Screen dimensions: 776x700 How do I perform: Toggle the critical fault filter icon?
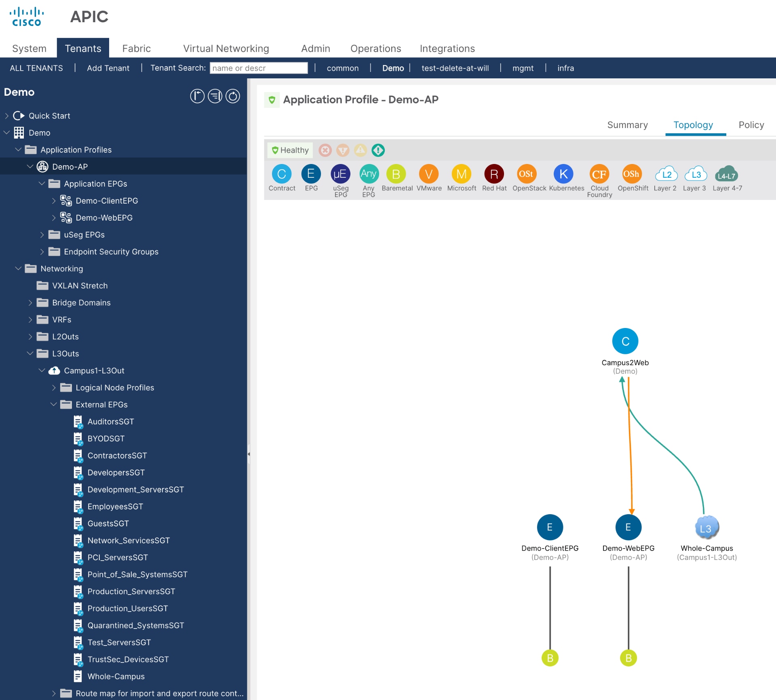(x=325, y=150)
